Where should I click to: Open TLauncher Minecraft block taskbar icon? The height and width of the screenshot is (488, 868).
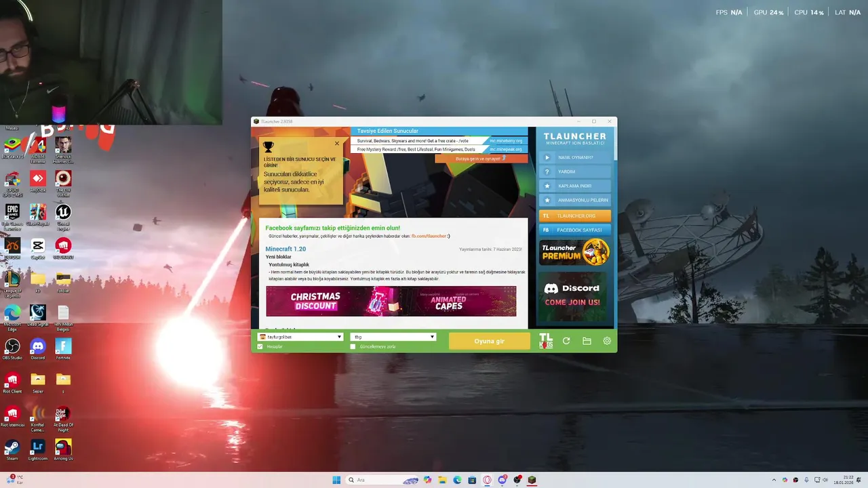[532, 480]
